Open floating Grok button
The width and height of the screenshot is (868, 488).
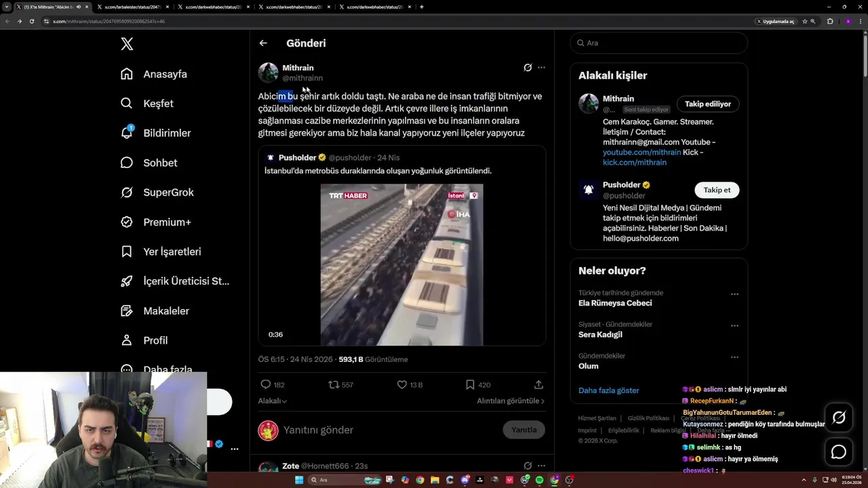(x=839, y=418)
